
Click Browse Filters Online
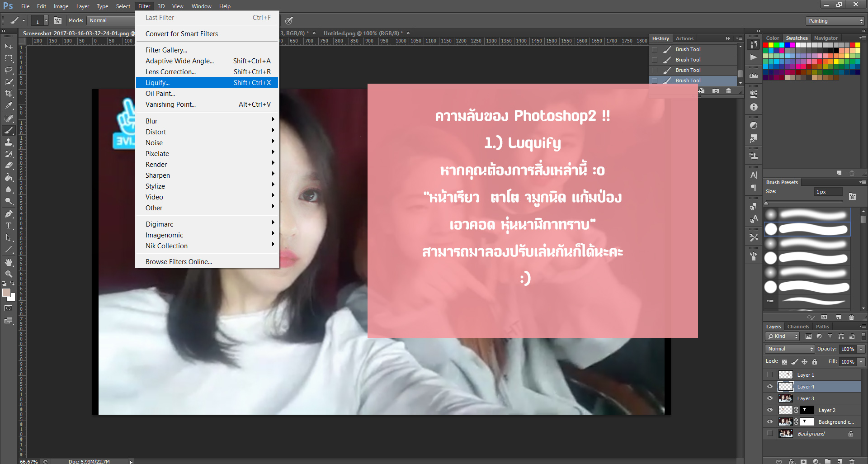pyautogui.click(x=207, y=262)
